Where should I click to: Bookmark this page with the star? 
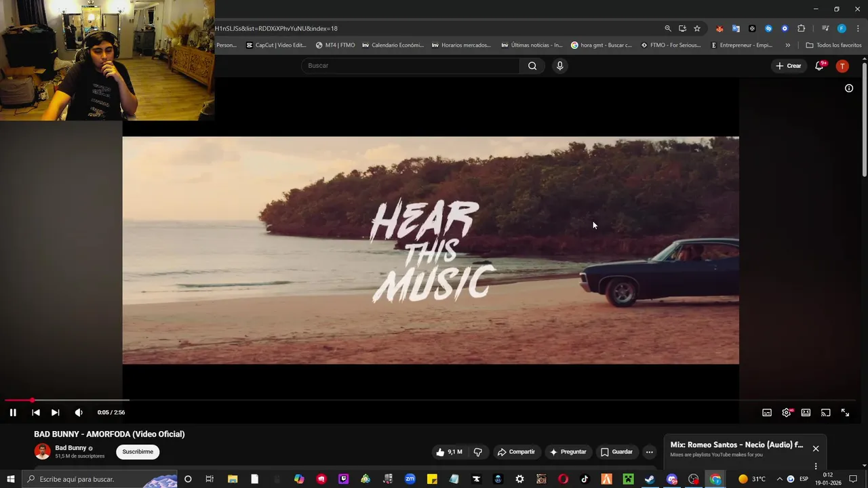tap(697, 28)
